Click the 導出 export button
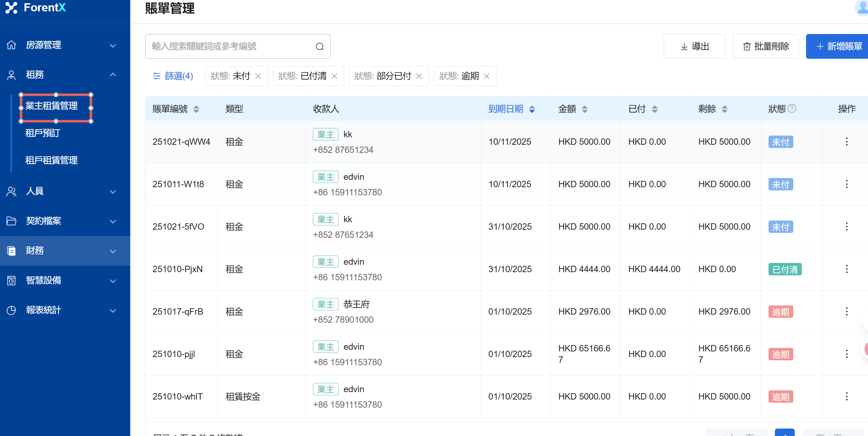The height and width of the screenshot is (436, 868). [x=694, y=46]
